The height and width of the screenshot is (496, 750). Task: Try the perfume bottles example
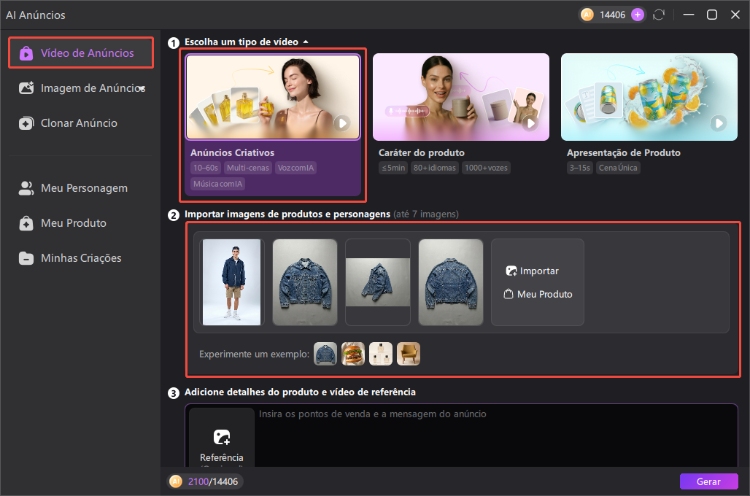coord(381,354)
